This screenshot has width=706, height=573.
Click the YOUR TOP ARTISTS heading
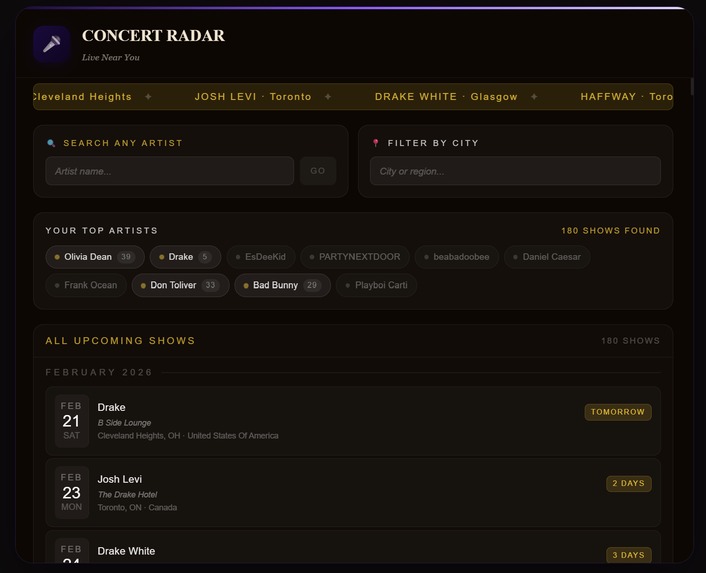click(x=102, y=230)
